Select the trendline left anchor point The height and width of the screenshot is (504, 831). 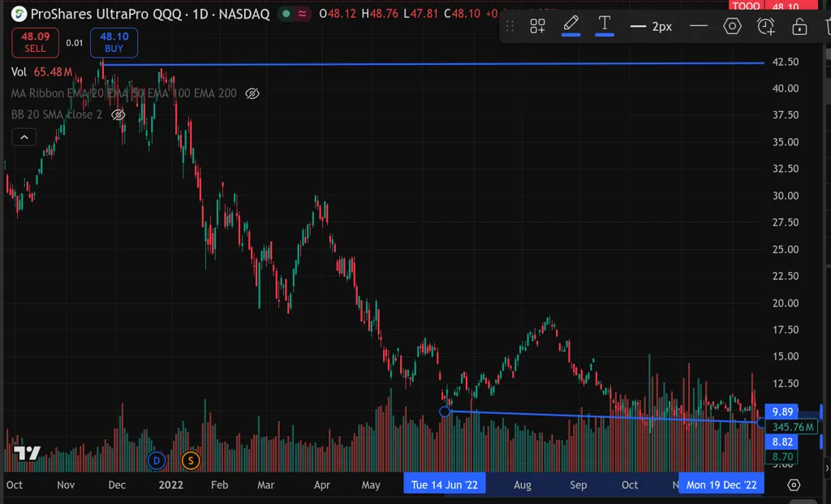445,411
